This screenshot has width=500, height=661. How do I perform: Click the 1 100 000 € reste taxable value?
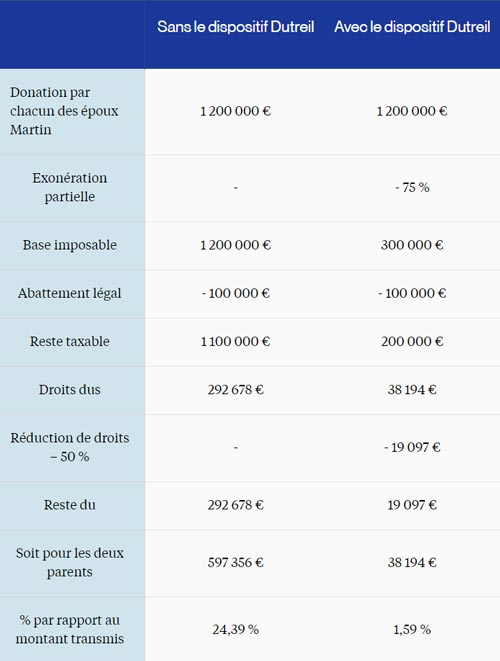[x=236, y=341]
